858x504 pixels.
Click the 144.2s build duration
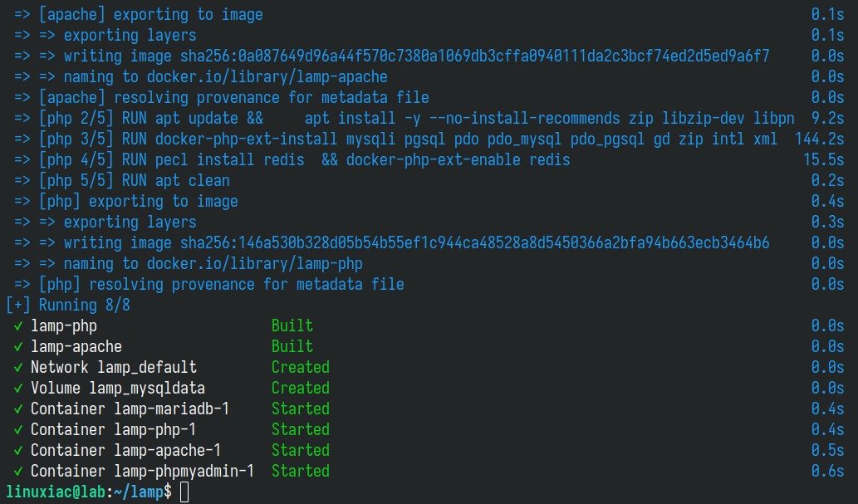point(819,139)
